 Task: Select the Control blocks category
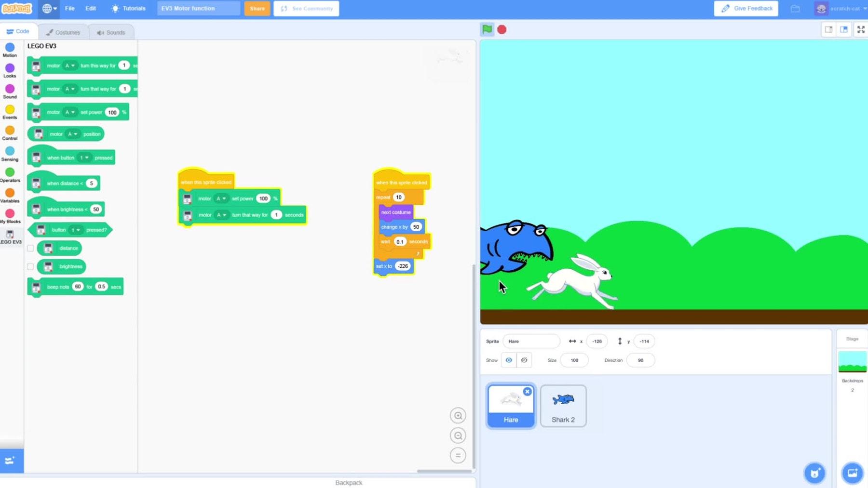tap(10, 133)
